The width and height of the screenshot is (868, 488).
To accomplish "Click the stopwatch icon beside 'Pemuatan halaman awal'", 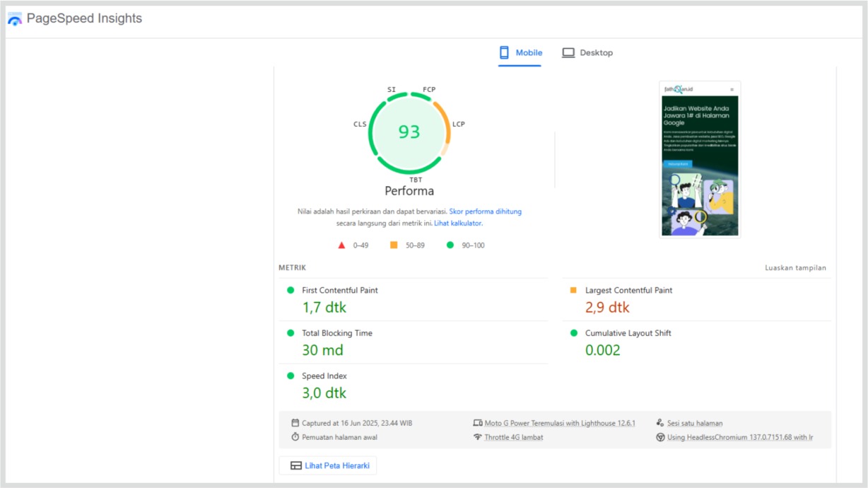I will [295, 437].
